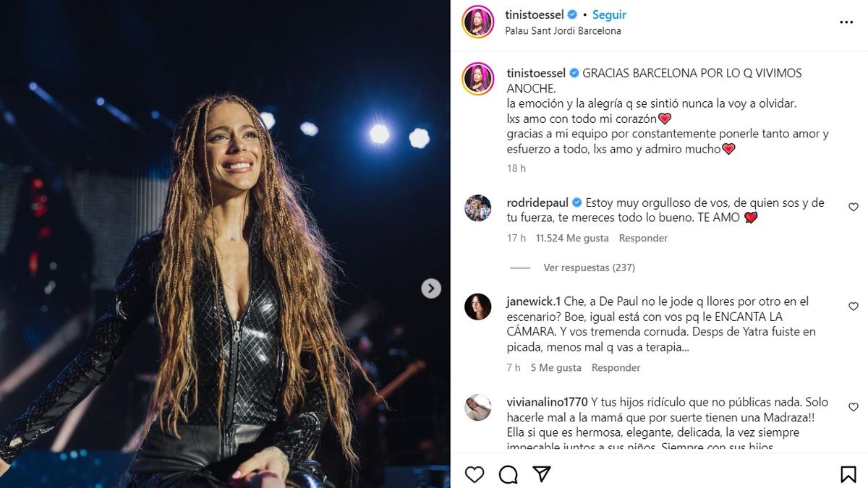Go to next photo arrow
This screenshot has width=868, height=488.
[x=431, y=288]
